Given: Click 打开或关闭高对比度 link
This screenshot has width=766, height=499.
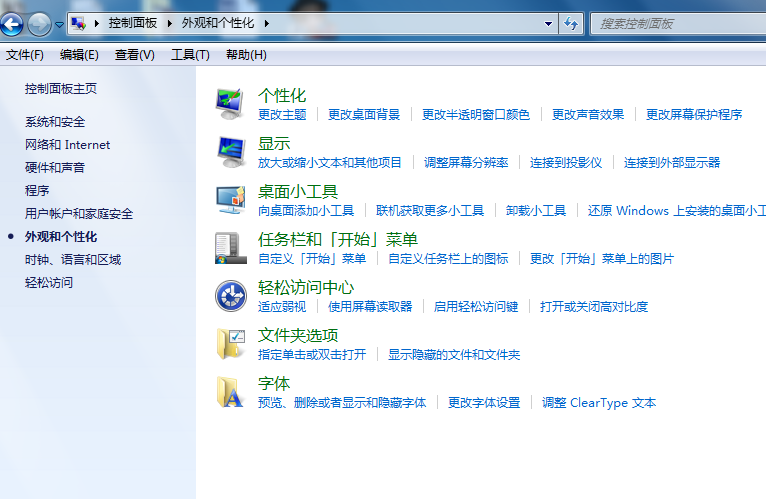Looking at the screenshot, I should (x=594, y=306).
